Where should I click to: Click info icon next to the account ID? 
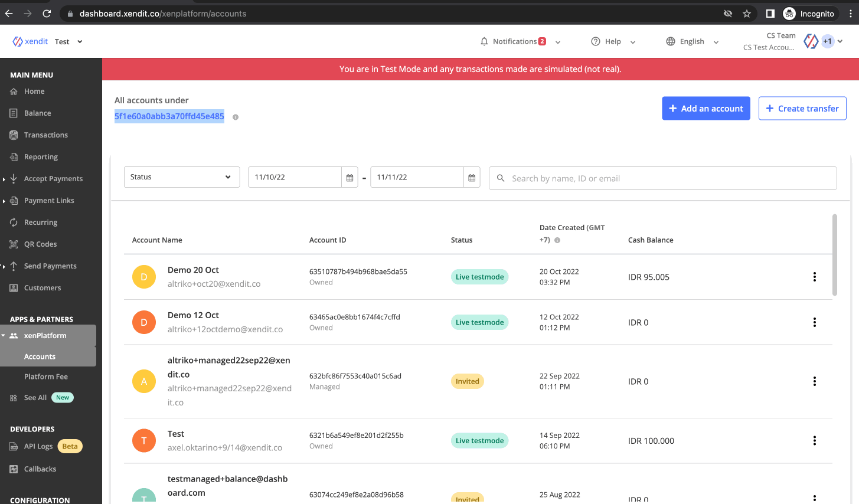(236, 117)
